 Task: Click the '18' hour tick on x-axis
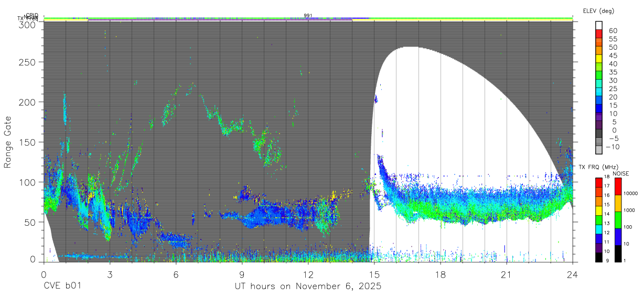click(441, 274)
